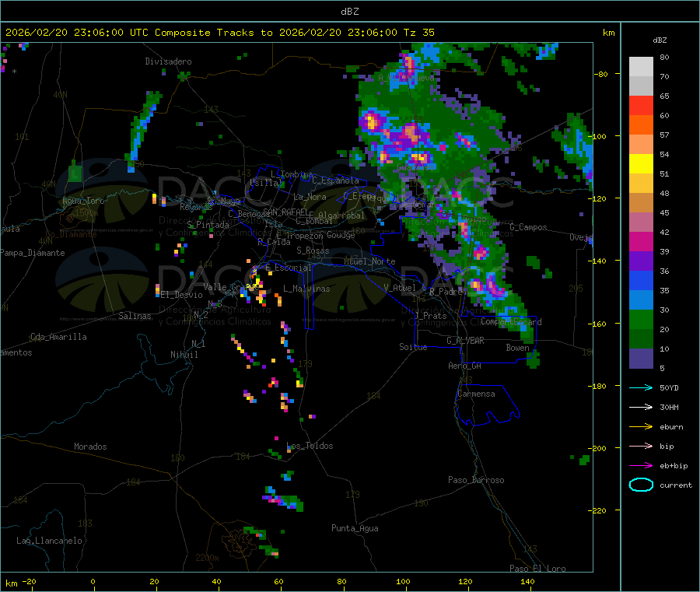
Task: Click the 20 dBZ green color swatch
Action: click(x=641, y=319)
